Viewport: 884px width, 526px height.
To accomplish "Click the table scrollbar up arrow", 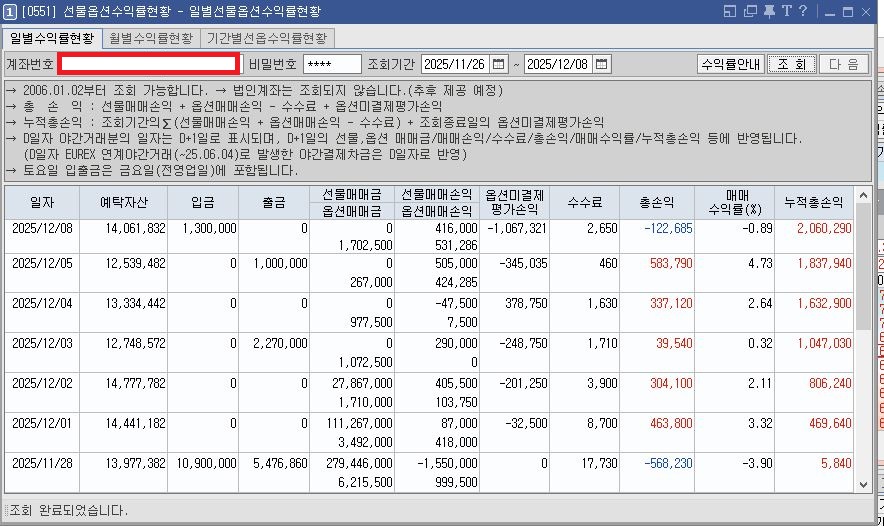I will 863,195.
